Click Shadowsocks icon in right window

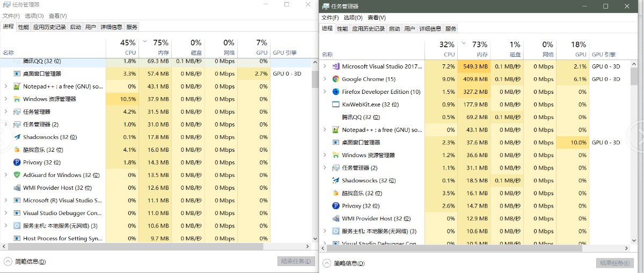click(x=336, y=181)
